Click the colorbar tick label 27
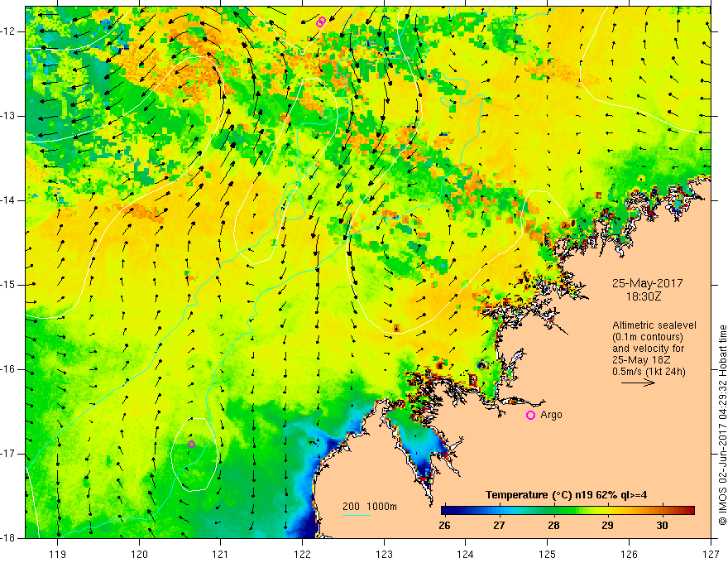 point(499,526)
